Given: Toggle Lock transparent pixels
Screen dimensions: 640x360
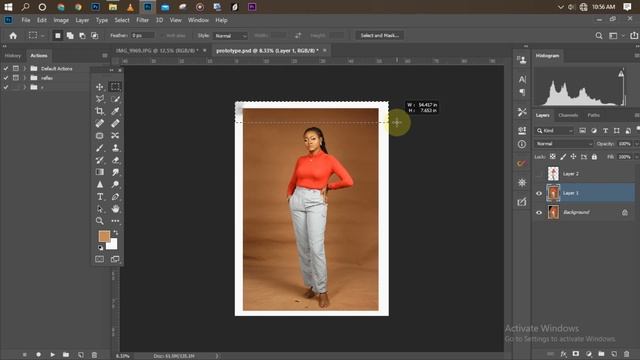Looking at the screenshot, I should click(x=552, y=157).
